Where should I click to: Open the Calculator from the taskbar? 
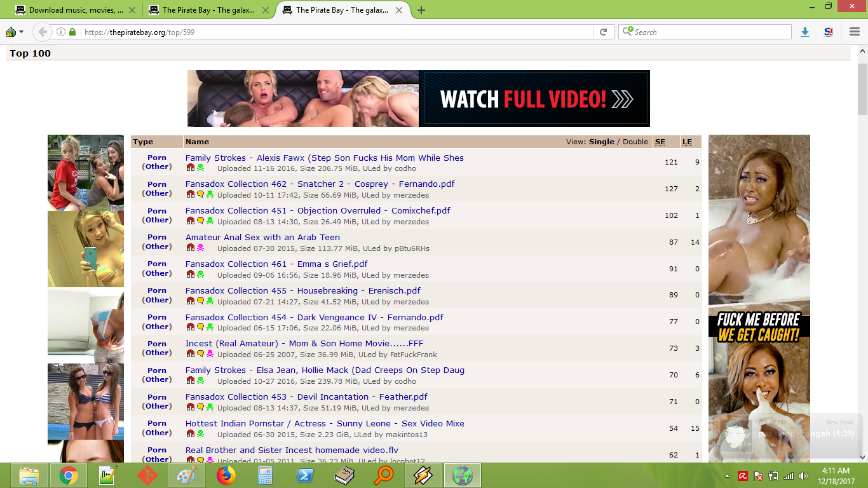pos(265,475)
